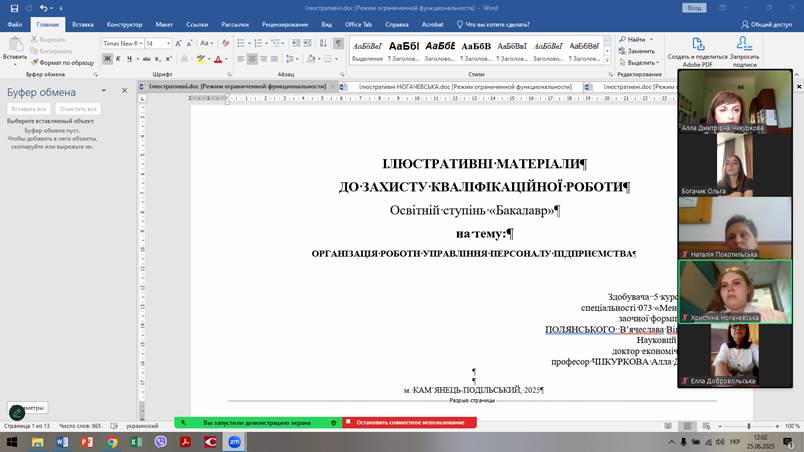Center-align the paragraph text
Image resolution: width=804 pixels, height=452 pixels.
(x=253, y=59)
